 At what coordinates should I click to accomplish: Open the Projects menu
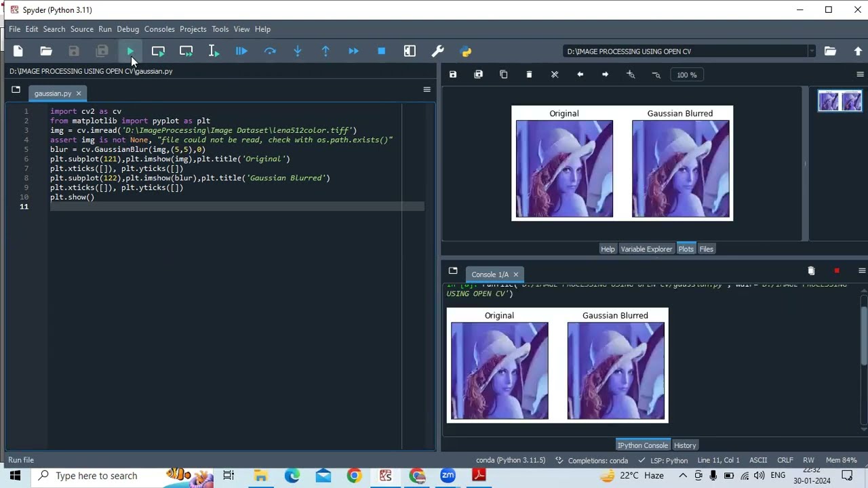point(193,29)
